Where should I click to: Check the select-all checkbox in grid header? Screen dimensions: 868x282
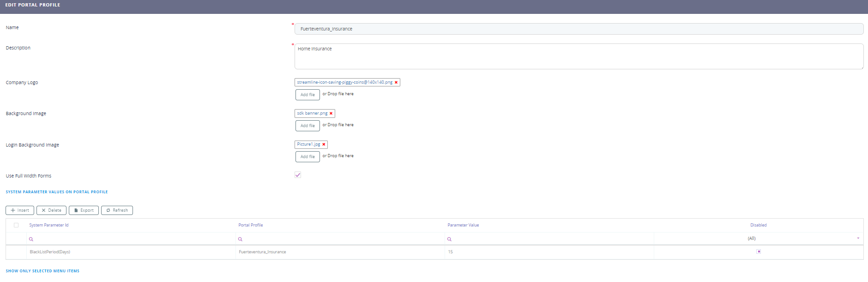(16, 225)
